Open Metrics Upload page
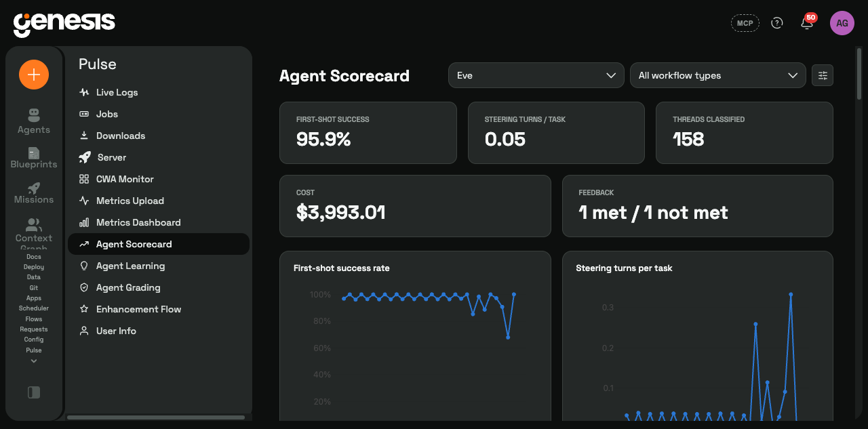 point(159,201)
